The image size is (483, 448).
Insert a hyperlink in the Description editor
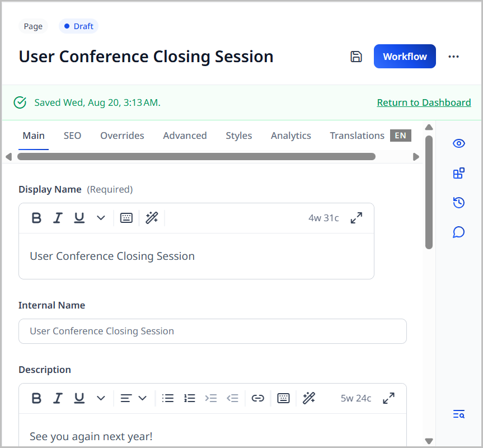(257, 398)
